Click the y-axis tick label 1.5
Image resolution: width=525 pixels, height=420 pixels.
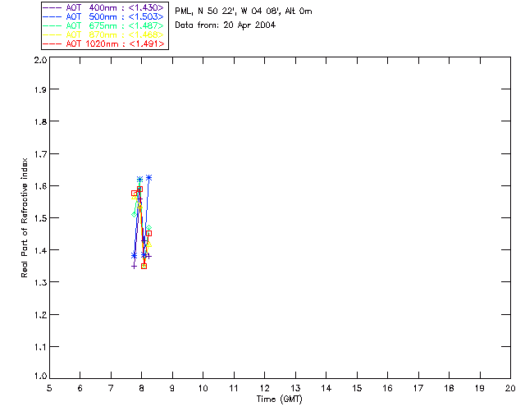(40, 218)
